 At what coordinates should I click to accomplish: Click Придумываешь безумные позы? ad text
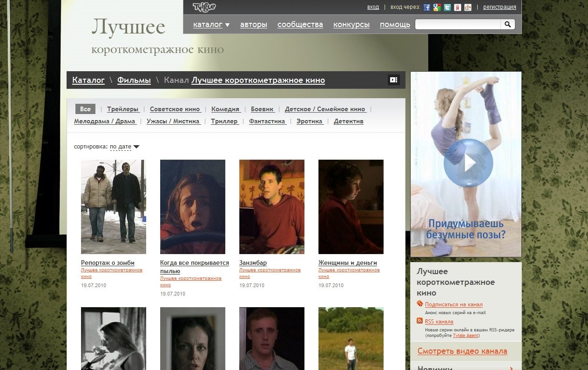pyautogui.click(x=466, y=229)
